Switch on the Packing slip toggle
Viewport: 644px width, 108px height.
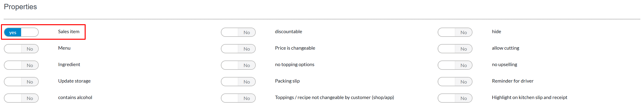238,82
